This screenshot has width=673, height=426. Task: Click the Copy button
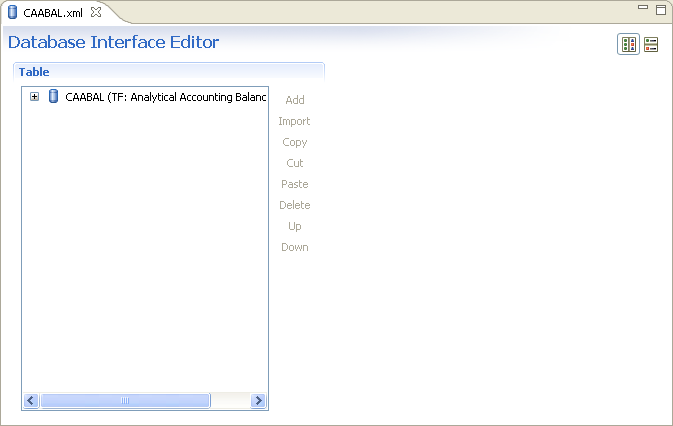[x=294, y=142]
